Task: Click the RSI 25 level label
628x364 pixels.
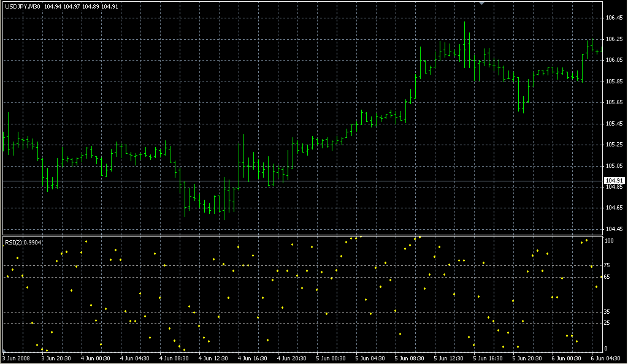Action: click(607, 323)
